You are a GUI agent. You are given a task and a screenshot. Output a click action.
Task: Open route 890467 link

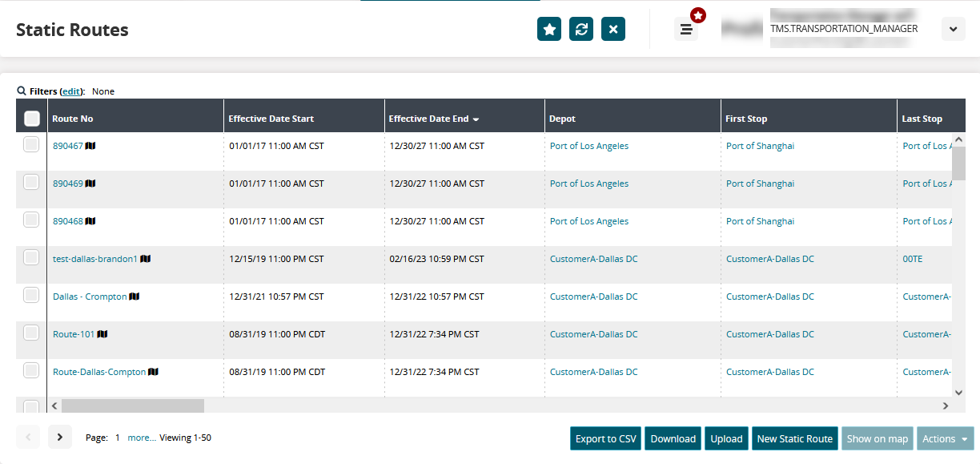click(68, 146)
